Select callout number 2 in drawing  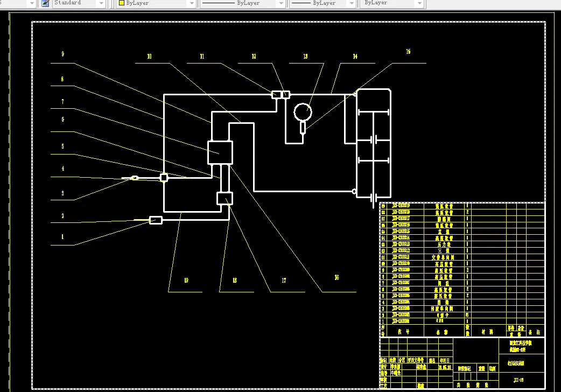[62, 216]
